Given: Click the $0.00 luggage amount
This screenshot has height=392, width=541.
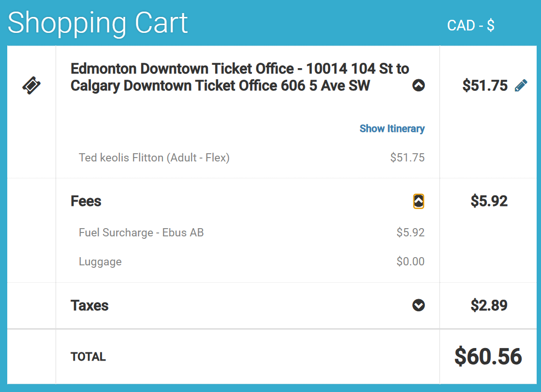Looking at the screenshot, I should pos(410,262).
